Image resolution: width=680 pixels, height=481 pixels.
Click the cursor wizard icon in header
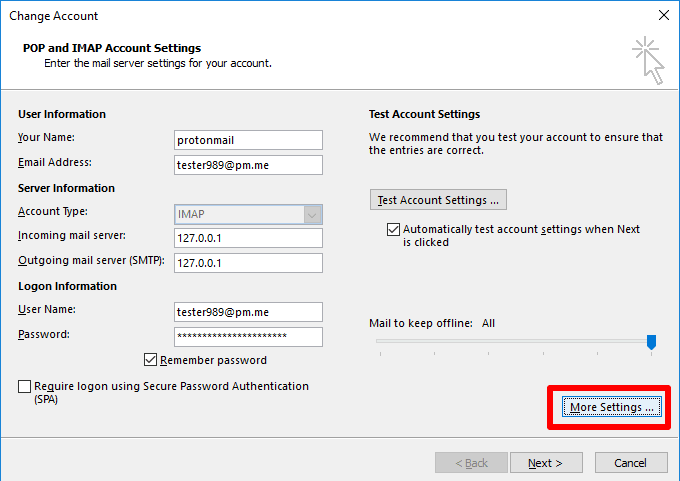pos(648,60)
